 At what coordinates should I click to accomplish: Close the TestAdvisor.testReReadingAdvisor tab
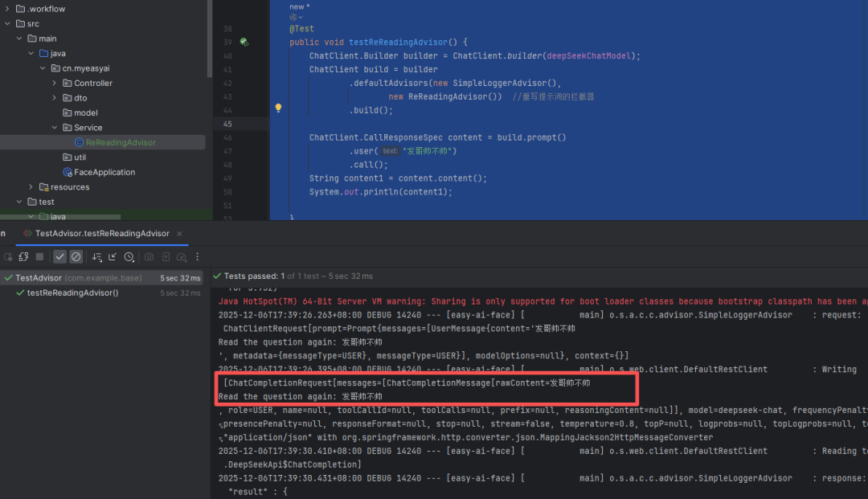pyautogui.click(x=180, y=234)
